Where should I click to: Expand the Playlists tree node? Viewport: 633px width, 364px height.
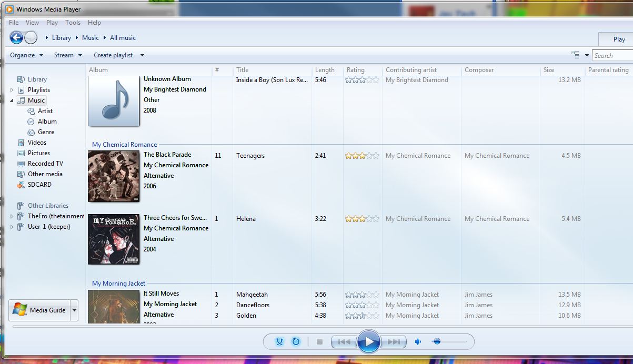pyautogui.click(x=12, y=90)
